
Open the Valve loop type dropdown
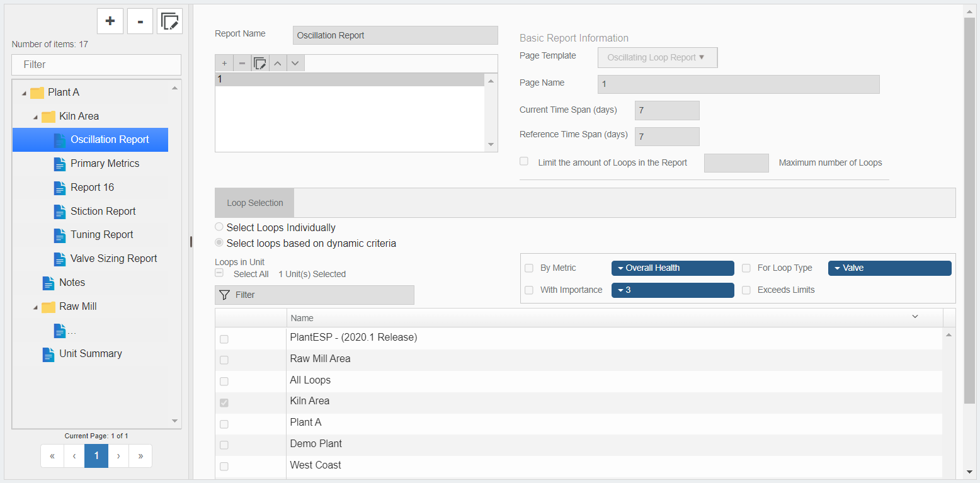(x=890, y=268)
